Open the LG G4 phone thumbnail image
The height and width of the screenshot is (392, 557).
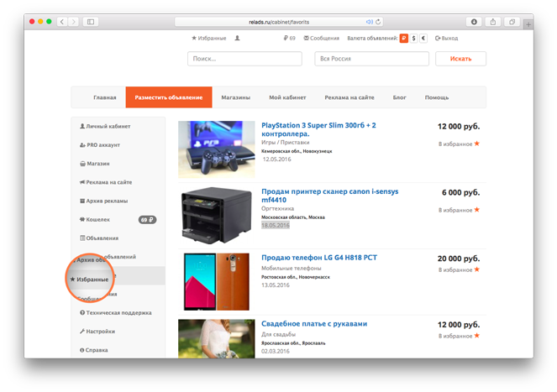216,280
